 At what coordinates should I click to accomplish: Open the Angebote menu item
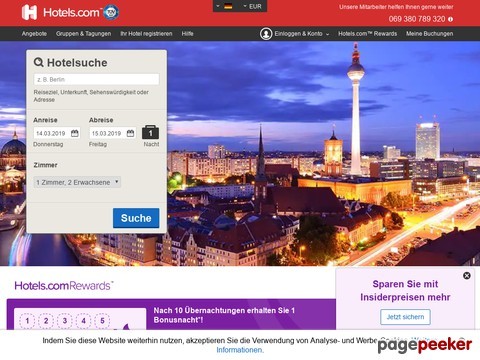(34, 34)
